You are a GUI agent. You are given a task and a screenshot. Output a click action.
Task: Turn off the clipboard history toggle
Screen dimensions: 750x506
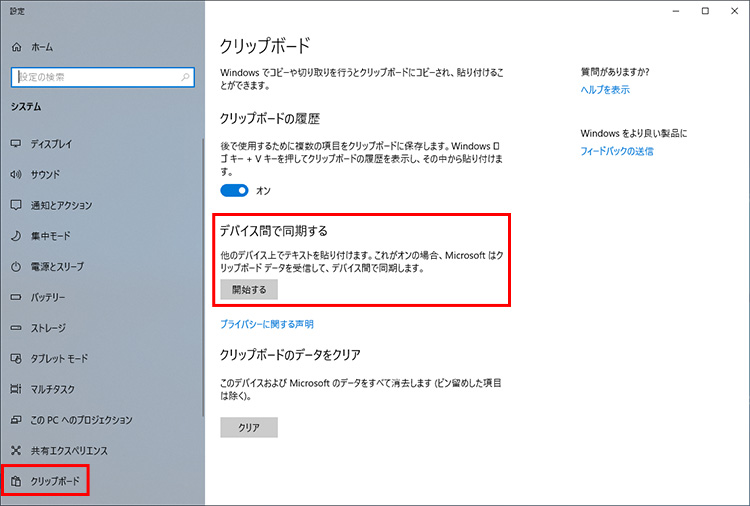pos(234,190)
